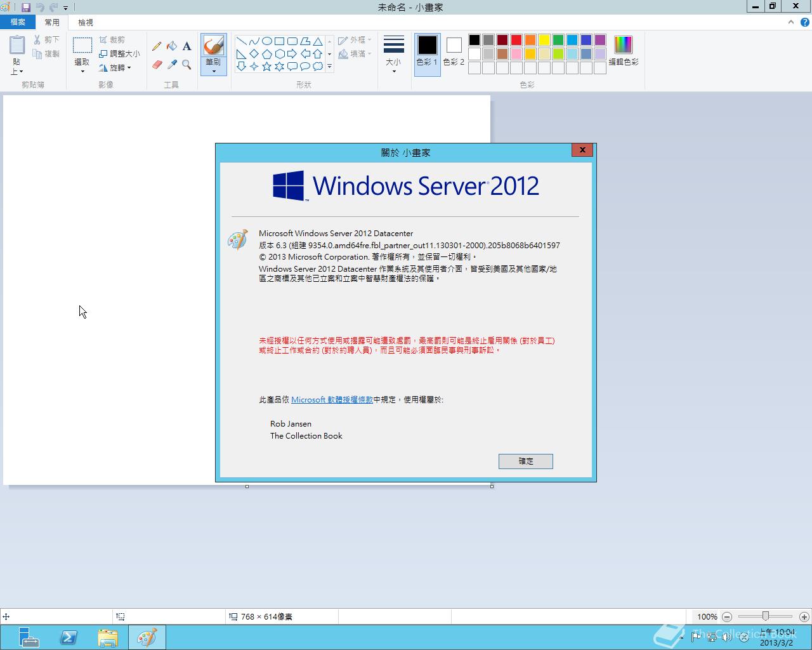This screenshot has height=650, width=812.
Task: Choose the Five-point star shape
Action: point(266,66)
